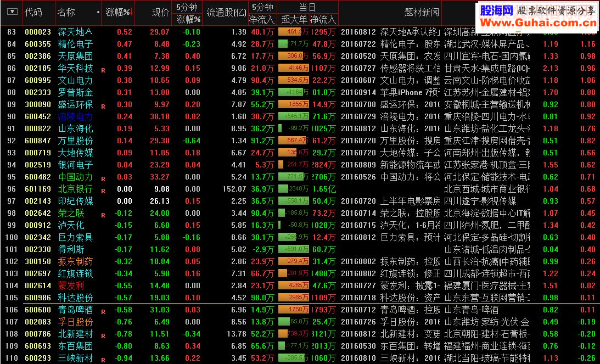600x364 pixels.
Task: Click the 超大单 column header
Action: pyautogui.click(x=294, y=19)
